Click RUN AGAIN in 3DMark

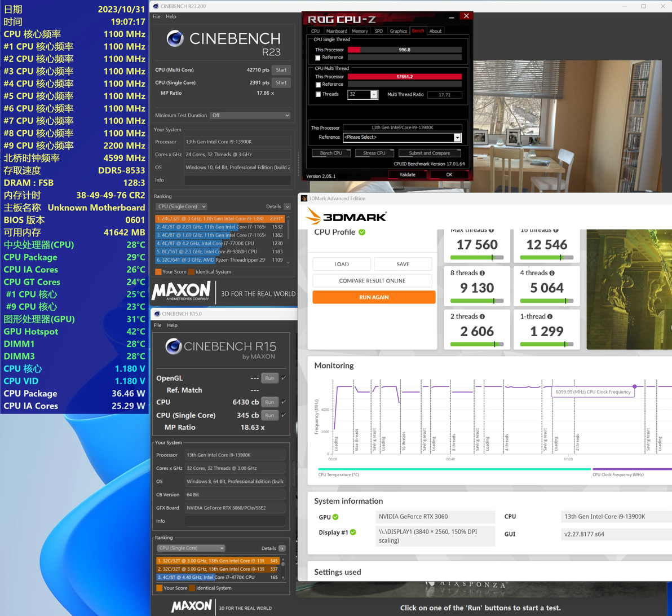tap(374, 297)
